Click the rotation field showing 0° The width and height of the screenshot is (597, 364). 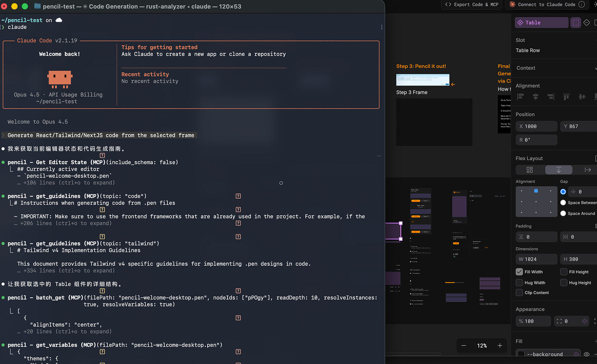[536, 140]
